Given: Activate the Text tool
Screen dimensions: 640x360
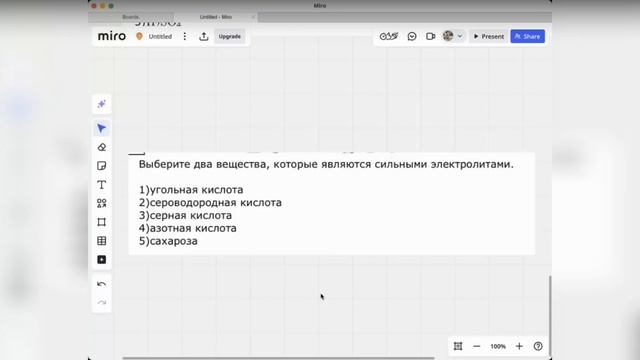Looking at the screenshot, I should (x=102, y=185).
